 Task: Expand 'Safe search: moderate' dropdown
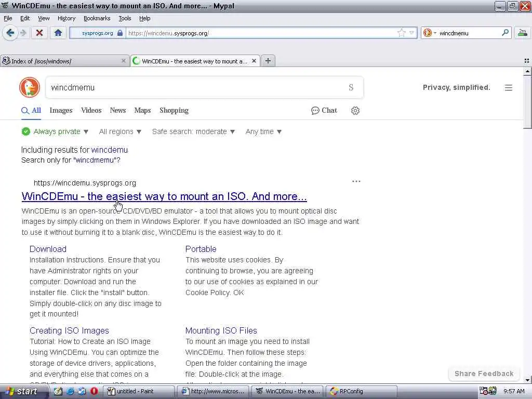(x=193, y=131)
